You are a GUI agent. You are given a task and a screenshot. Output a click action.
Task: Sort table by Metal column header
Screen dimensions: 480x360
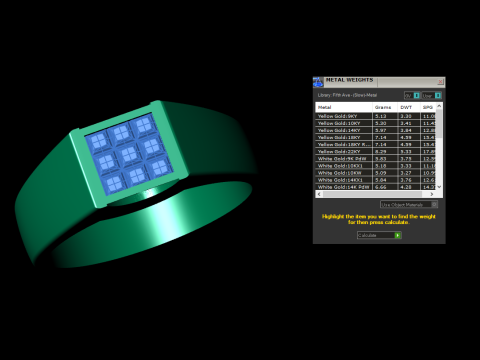344,107
